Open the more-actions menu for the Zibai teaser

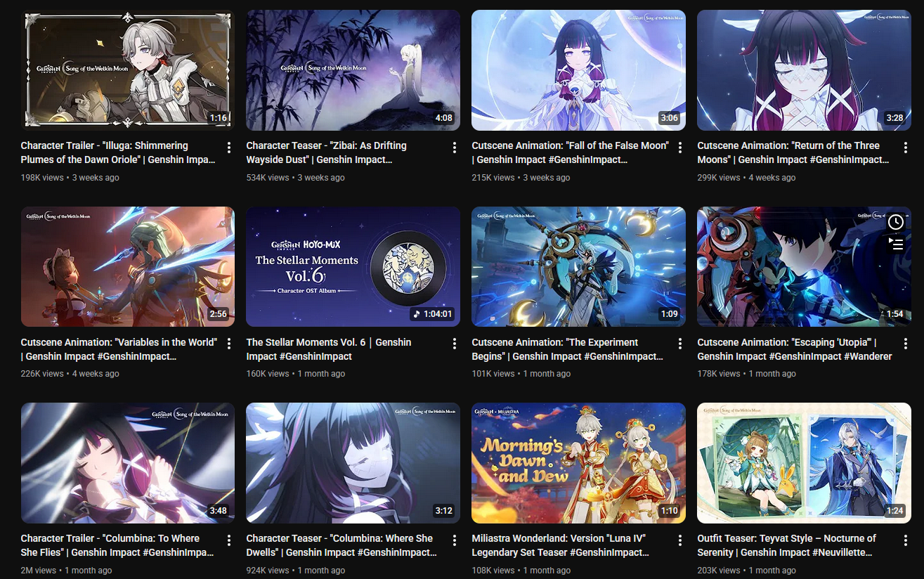point(455,148)
